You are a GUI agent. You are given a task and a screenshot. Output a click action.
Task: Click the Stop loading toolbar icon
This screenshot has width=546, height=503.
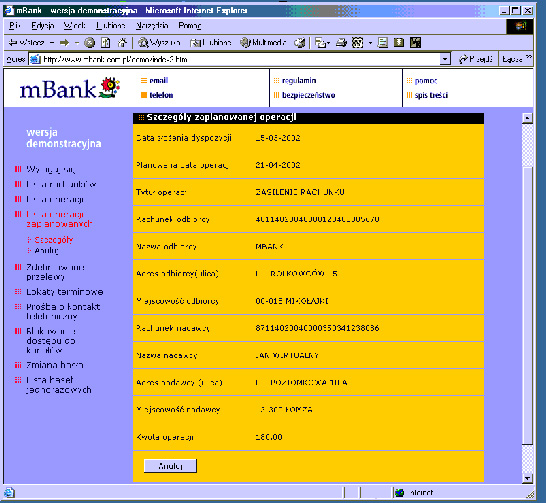tap(90, 43)
